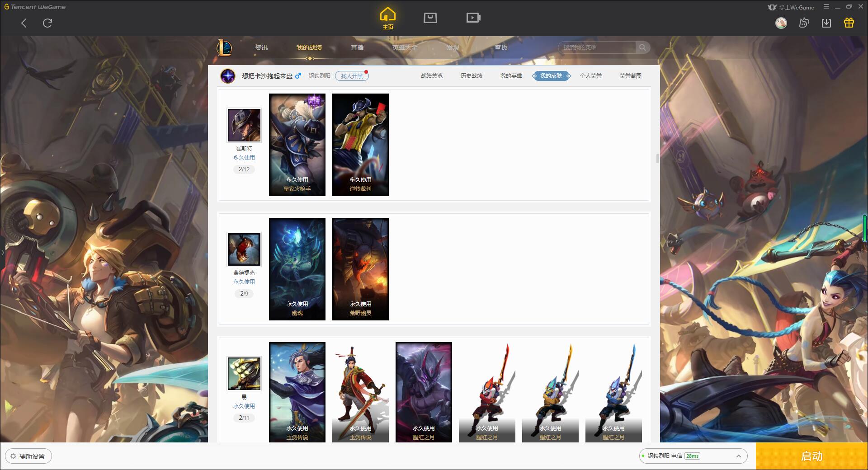
Task: Open the 荒野幽灵 skin card
Action: click(360, 269)
